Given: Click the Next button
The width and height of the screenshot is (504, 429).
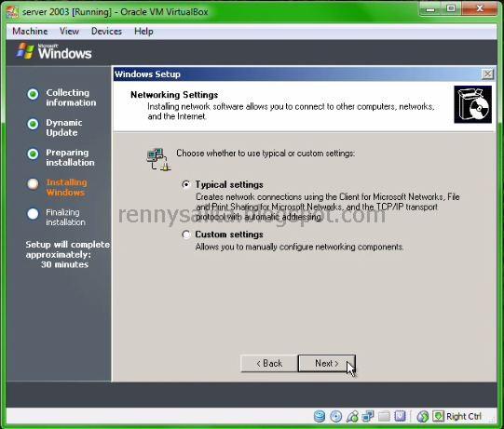Looking at the screenshot, I should click(327, 363).
